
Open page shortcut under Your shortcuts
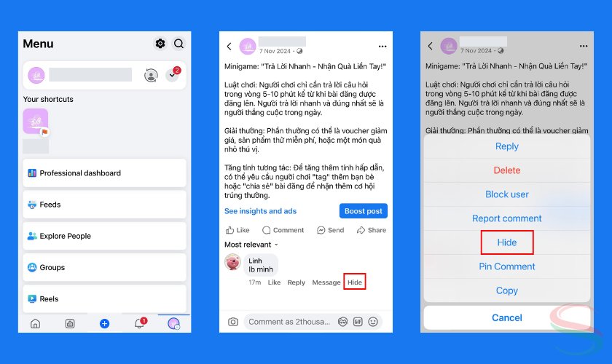pos(36,122)
